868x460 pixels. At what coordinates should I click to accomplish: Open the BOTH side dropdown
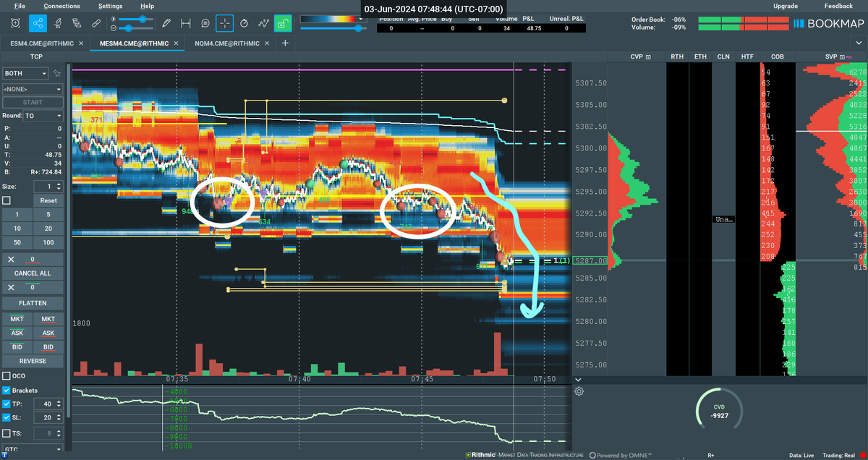[26, 73]
